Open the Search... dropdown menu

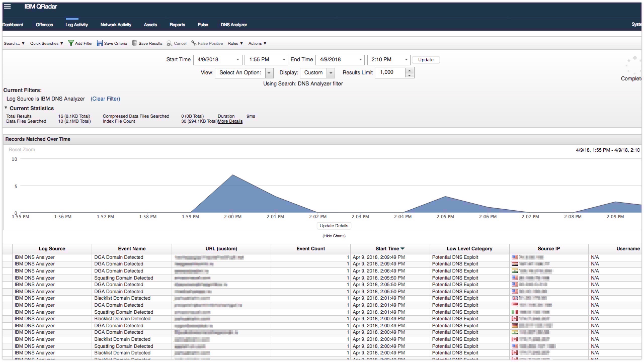coord(14,43)
